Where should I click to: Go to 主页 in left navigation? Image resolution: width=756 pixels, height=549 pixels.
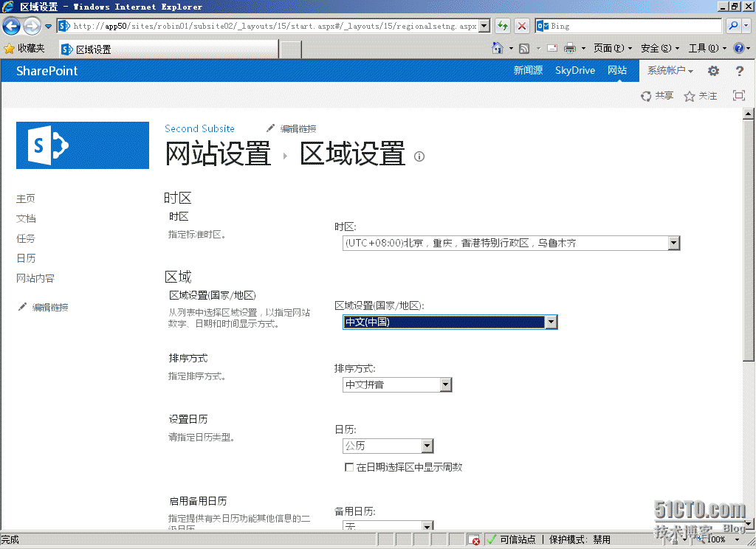pyautogui.click(x=26, y=198)
